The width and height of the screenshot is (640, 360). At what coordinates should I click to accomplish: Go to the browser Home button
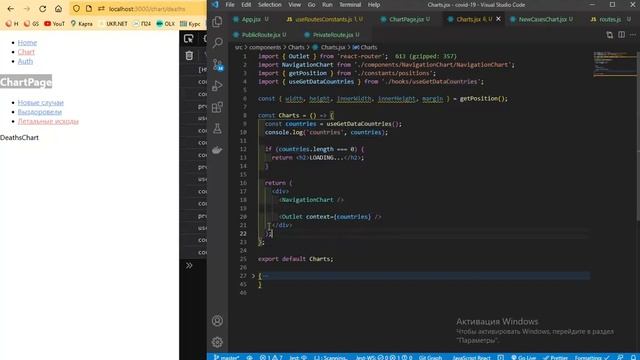click(58, 9)
